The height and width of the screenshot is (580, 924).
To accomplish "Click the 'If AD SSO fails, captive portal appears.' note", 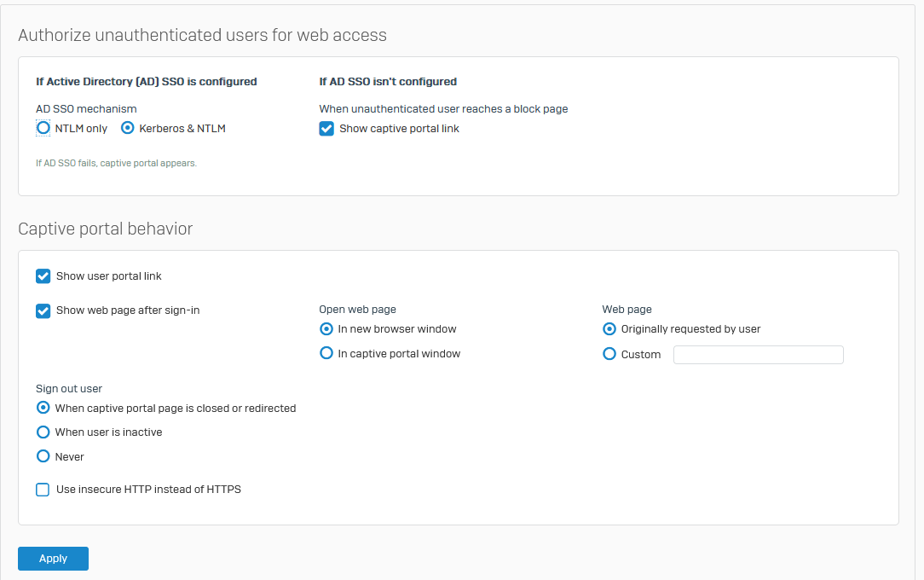I will (116, 163).
